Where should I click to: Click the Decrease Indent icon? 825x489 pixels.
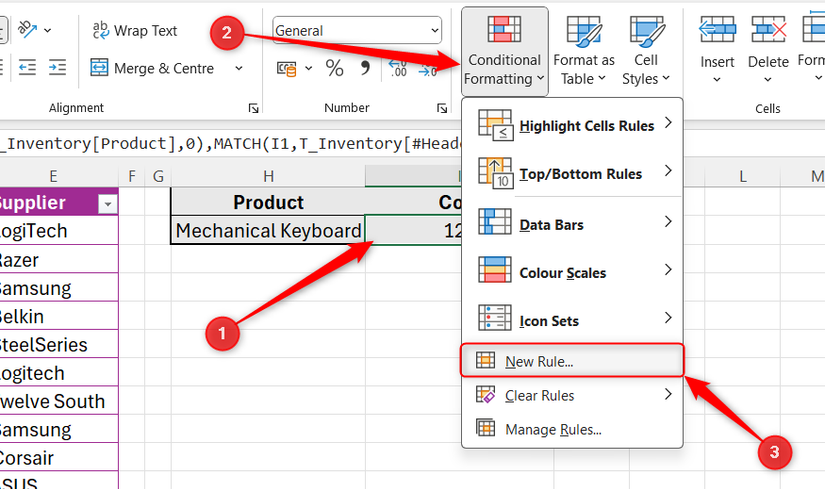point(27,68)
